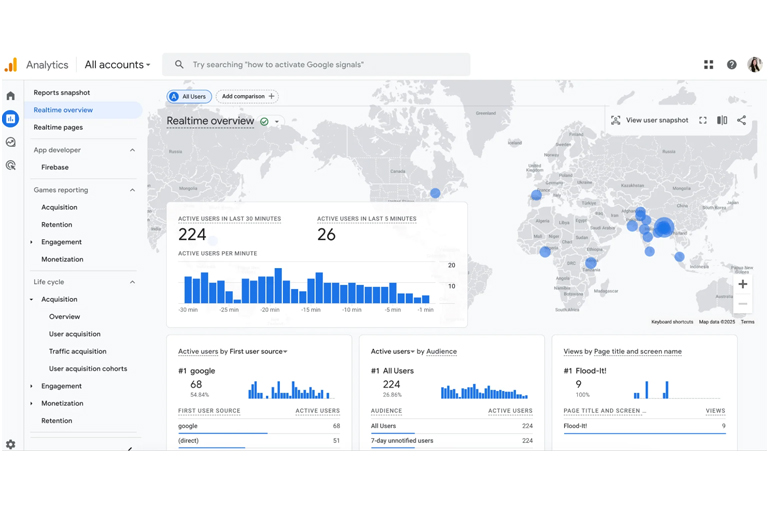Collapse the Life cycle section
The image size is (768, 512).
[132, 282]
